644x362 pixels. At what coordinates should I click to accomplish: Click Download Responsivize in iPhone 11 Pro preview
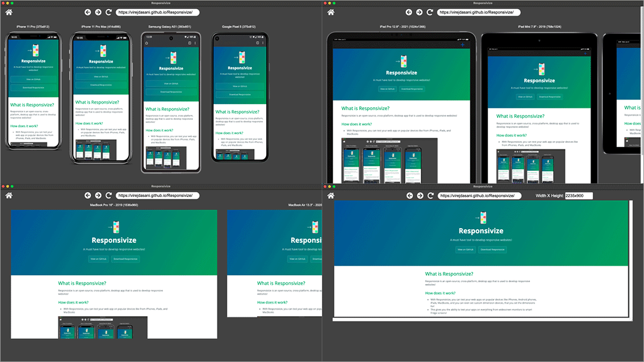(33, 88)
